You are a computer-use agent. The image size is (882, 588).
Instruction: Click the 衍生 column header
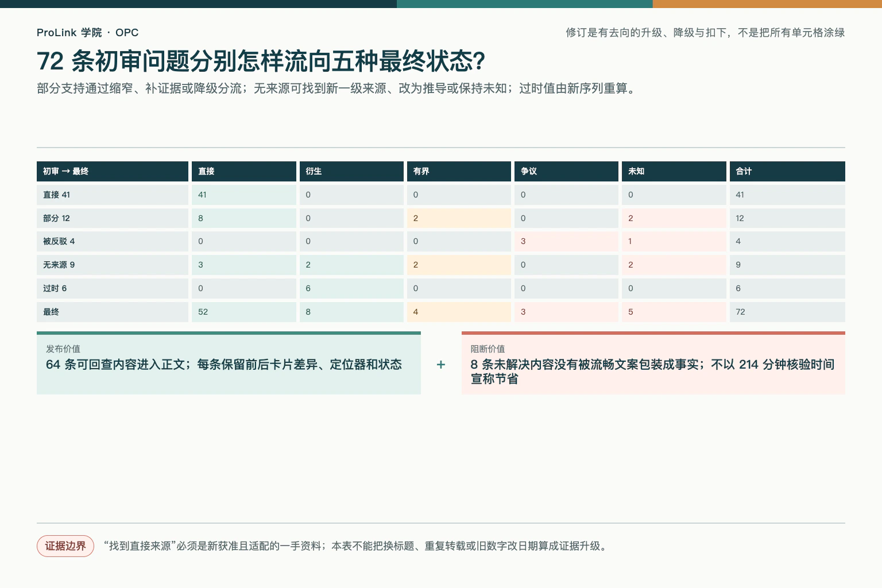tap(351, 171)
